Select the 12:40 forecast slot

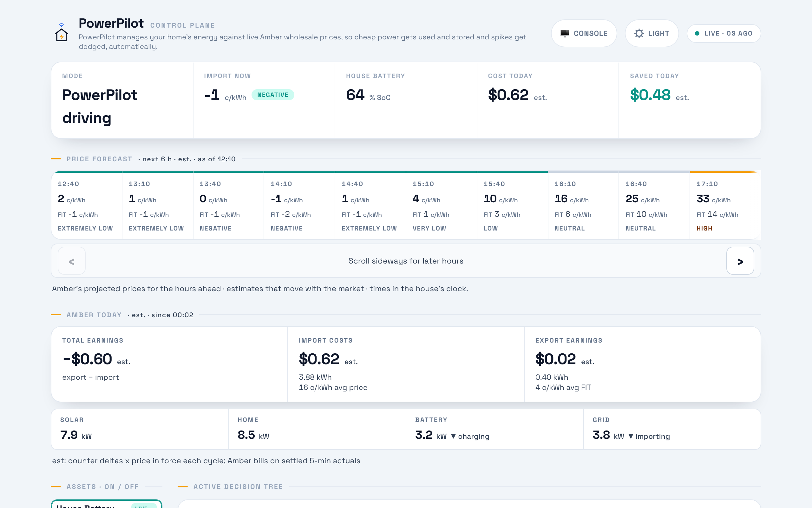click(x=87, y=205)
